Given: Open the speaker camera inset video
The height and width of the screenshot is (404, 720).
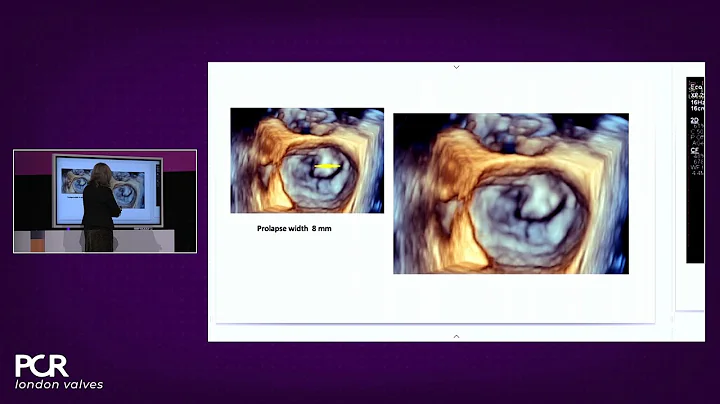Looking at the screenshot, I should point(105,201).
